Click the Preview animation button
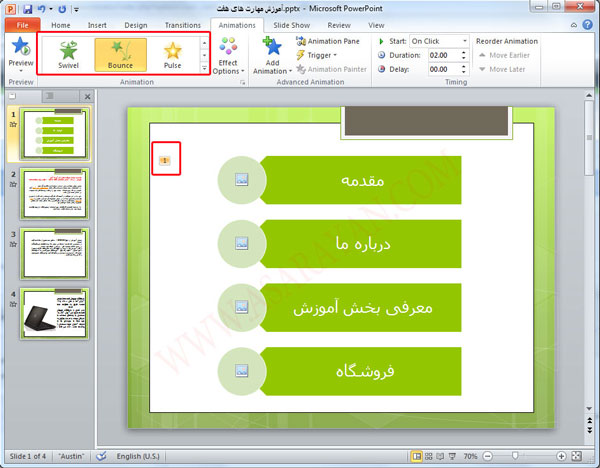 pos(20,54)
